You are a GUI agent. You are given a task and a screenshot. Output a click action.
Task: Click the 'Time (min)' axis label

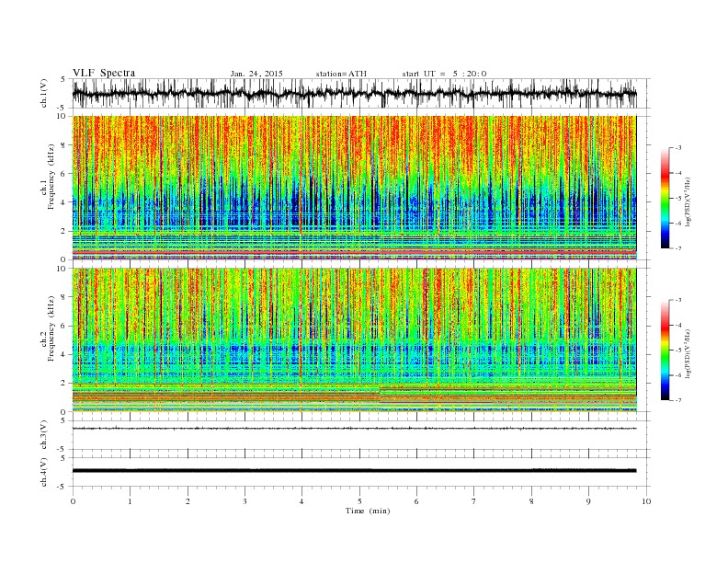point(368,511)
